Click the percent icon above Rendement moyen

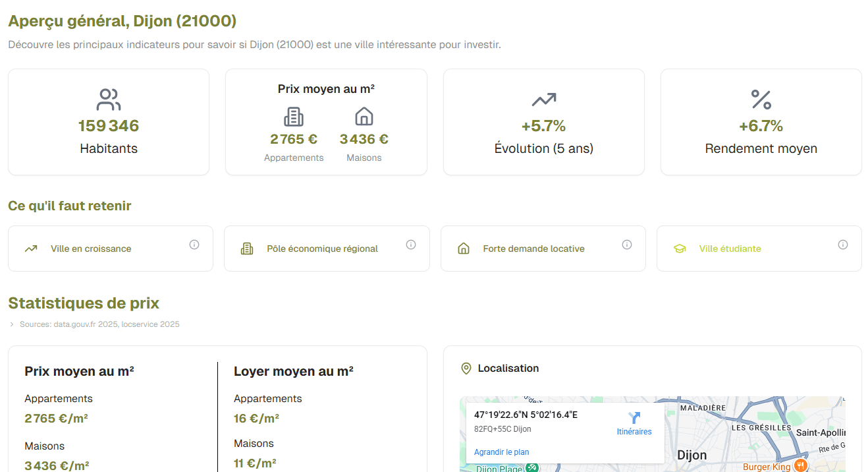(761, 99)
